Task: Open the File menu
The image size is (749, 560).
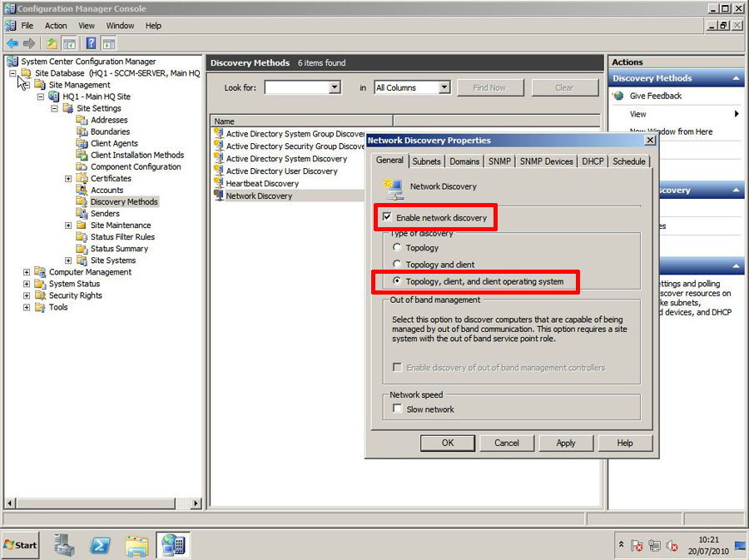Action: pos(27,26)
